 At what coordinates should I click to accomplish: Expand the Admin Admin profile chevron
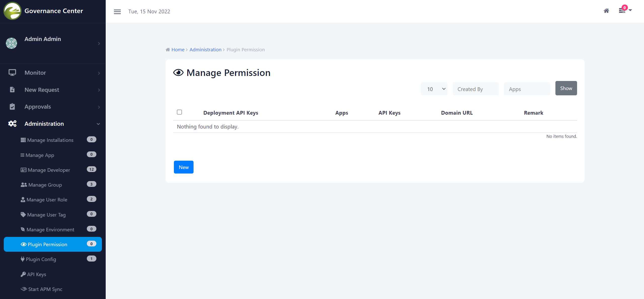point(99,44)
